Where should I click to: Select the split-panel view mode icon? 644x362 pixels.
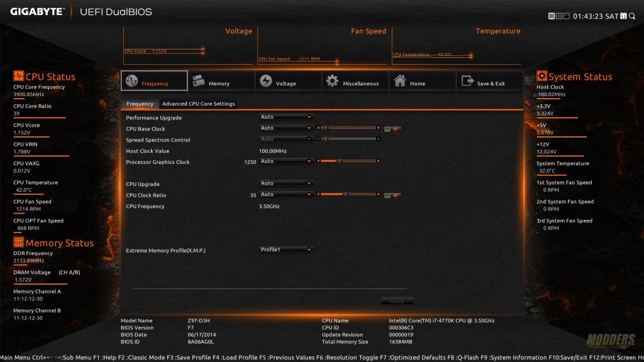pos(567,16)
